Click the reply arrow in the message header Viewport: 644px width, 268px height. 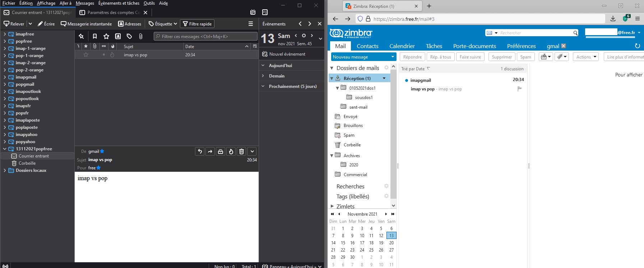pyautogui.click(x=200, y=151)
